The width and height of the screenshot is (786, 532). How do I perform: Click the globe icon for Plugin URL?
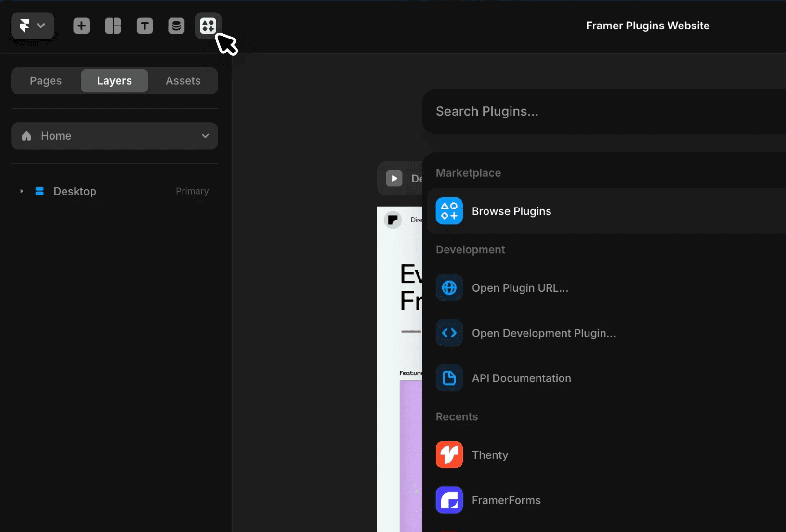pos(449,288)
